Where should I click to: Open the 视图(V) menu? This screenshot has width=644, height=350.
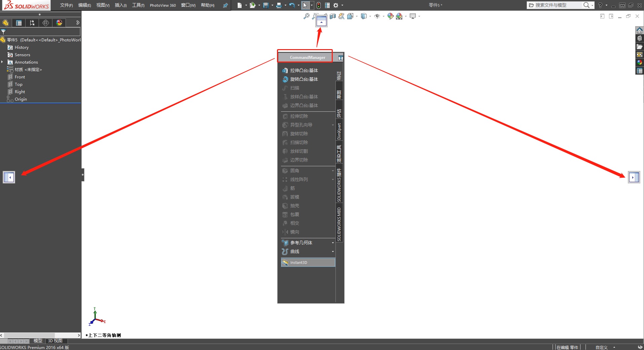point(103,5)
